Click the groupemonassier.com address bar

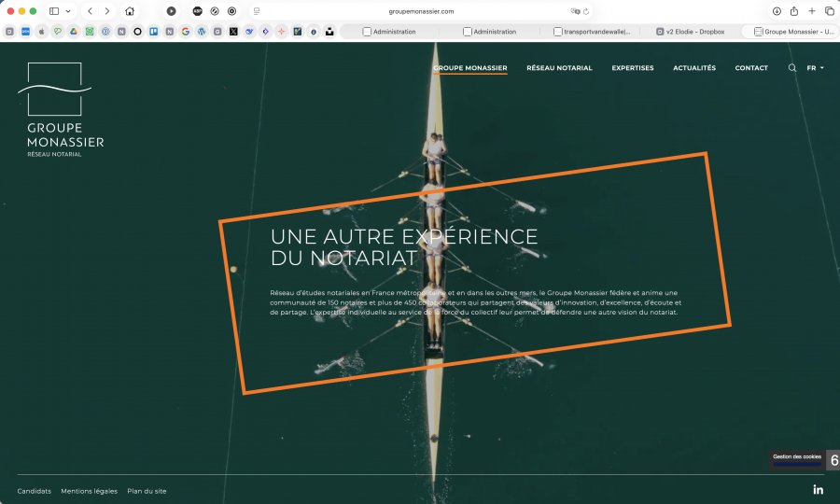(x=420, y=11)
